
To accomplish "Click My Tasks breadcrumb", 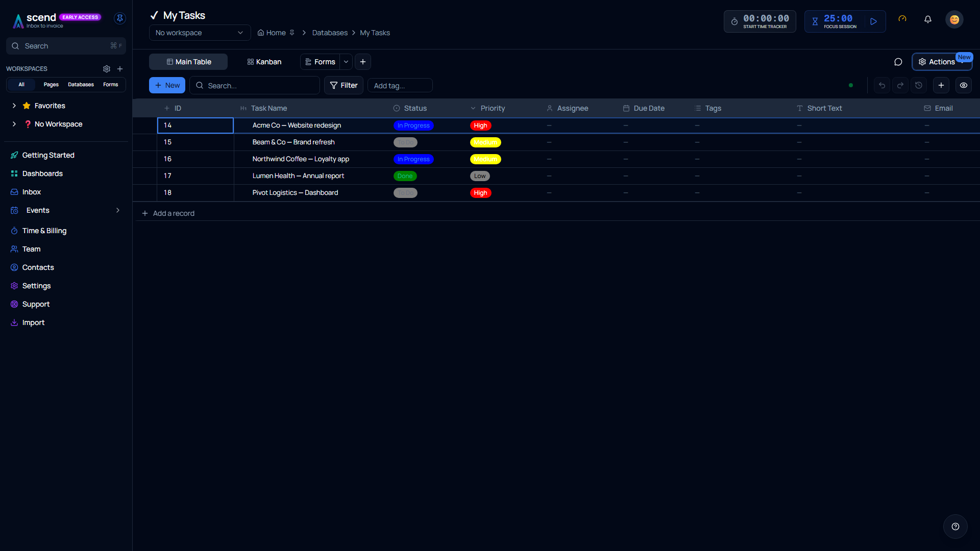I will click(x=375, y=33).
